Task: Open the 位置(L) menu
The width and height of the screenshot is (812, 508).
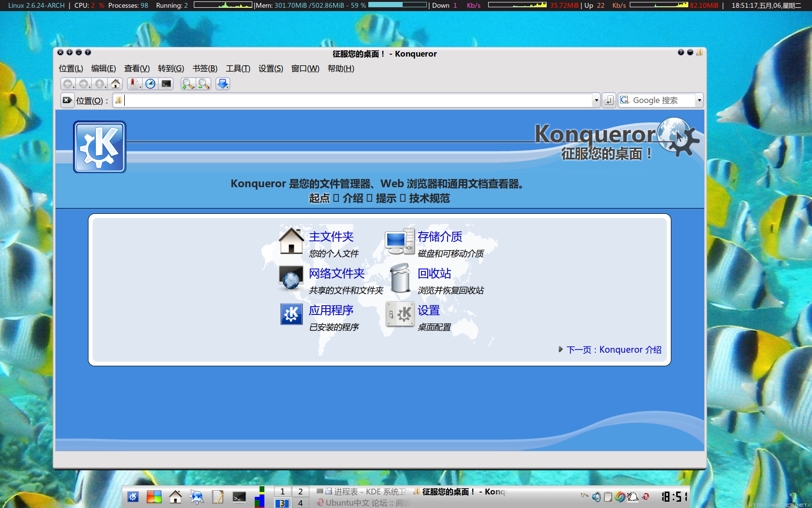Action: 71,68
